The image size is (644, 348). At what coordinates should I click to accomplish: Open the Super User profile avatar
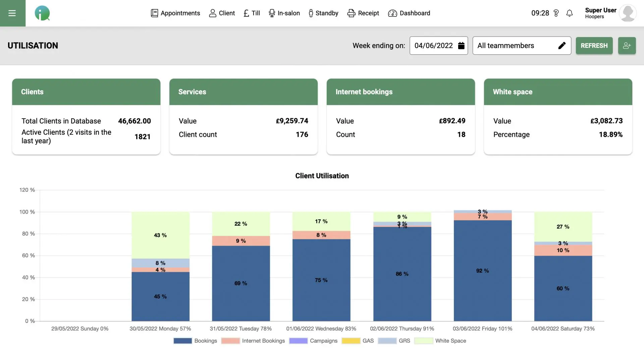[628, 13]
